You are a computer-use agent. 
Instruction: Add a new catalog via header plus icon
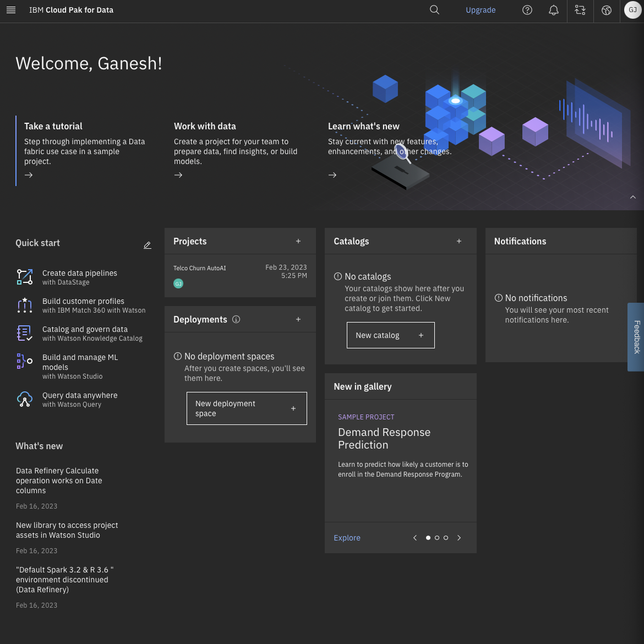pyautogui.click(x=459, y=241)
